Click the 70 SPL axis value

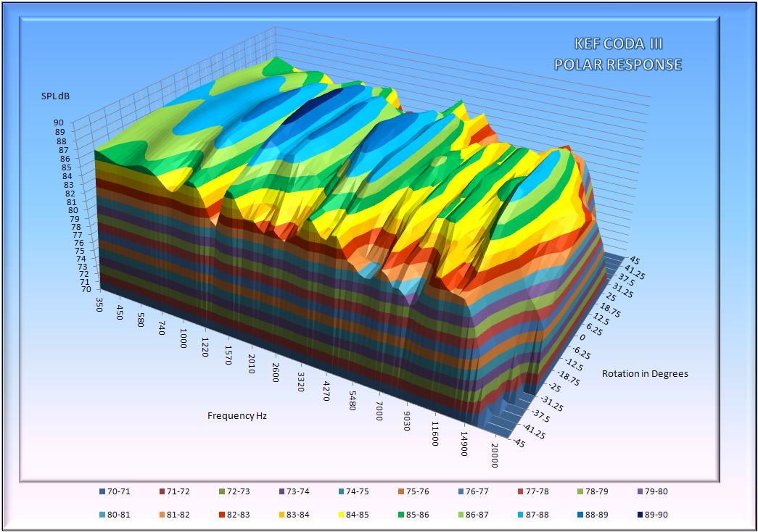[x=86, y=289]
